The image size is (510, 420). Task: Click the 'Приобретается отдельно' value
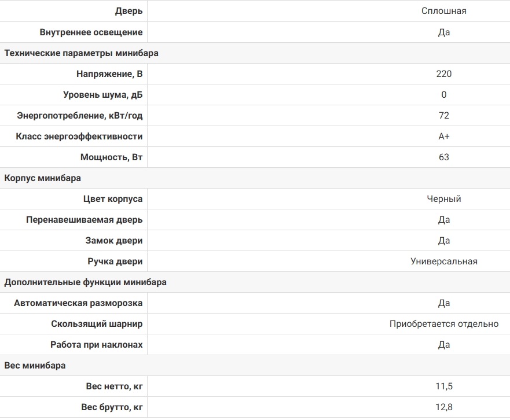tap(443, 324)
